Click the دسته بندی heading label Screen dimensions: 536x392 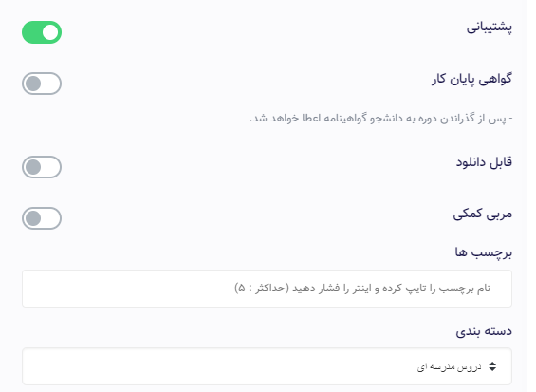[x=484, y=331]
